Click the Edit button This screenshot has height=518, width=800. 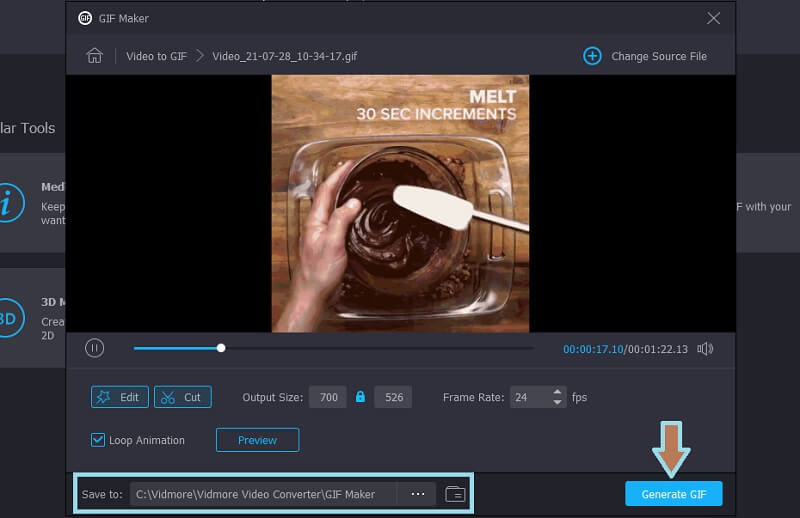[x=120, y=397]
